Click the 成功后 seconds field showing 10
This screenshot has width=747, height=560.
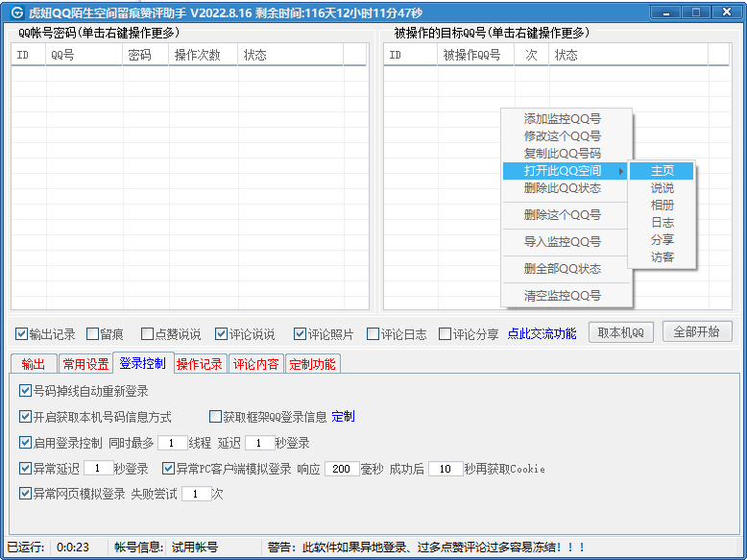click(446, 469)
